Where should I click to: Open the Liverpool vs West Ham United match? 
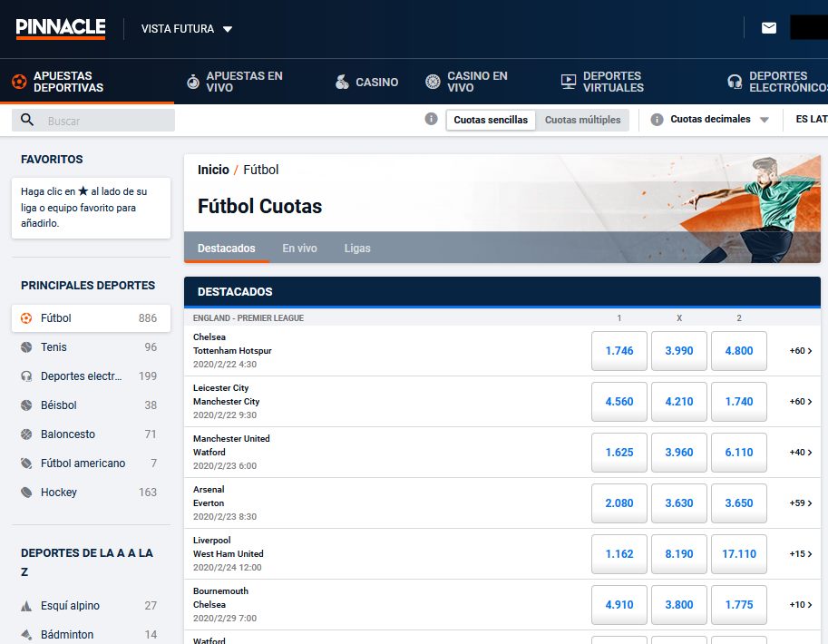(x=229, y=553)
